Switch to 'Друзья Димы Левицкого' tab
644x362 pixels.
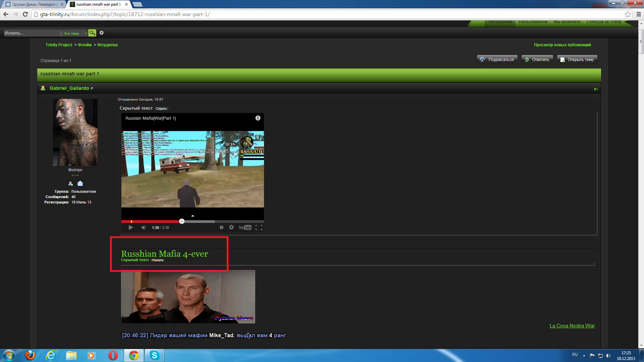(34, 4)
